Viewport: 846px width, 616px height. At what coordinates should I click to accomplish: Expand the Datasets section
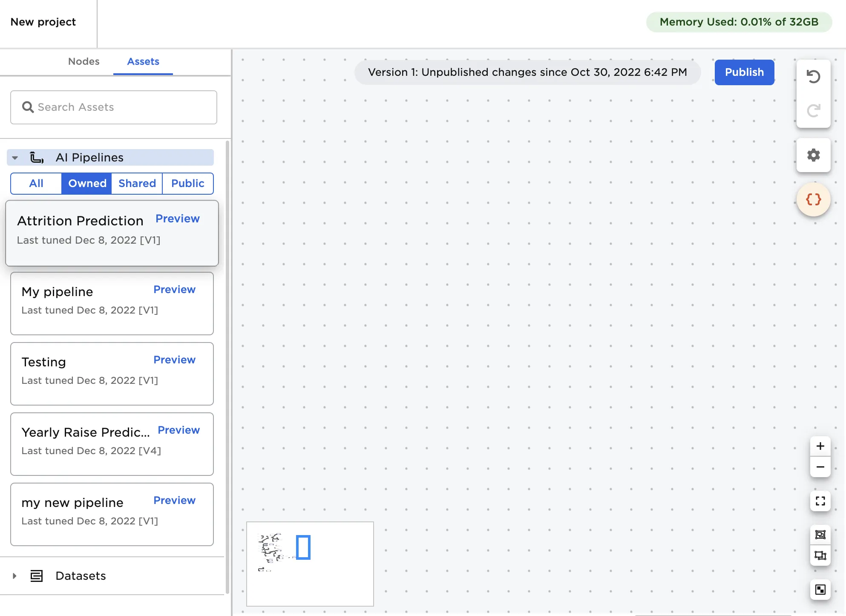14,576
